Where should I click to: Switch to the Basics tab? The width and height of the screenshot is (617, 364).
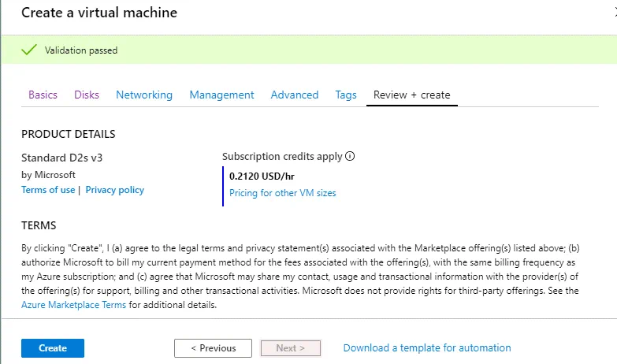click(43, 95)
